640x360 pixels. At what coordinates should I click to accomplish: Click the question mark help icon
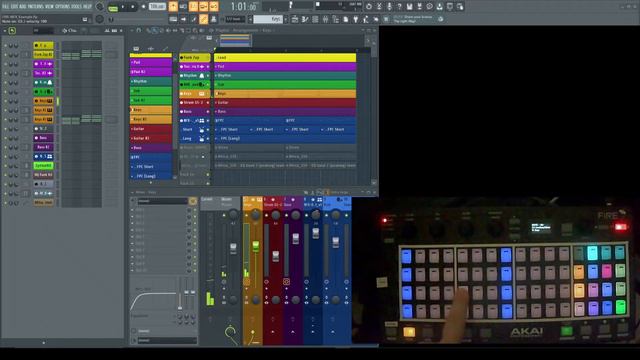point(399,7)
